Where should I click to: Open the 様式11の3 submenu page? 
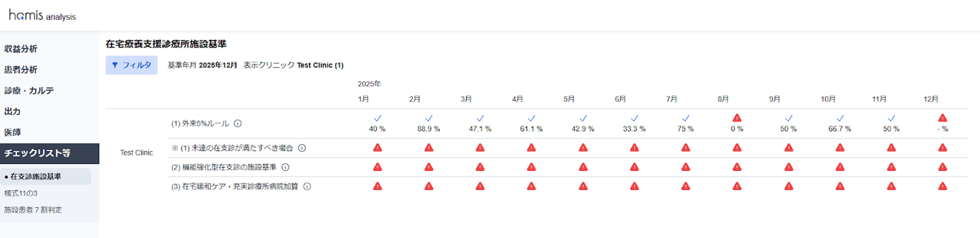coord(21,193)
